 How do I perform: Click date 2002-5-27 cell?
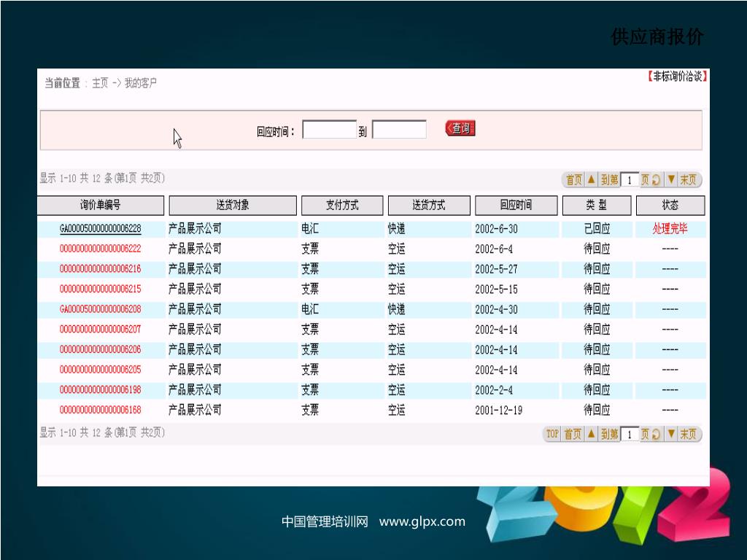click(x=496, y=269)
